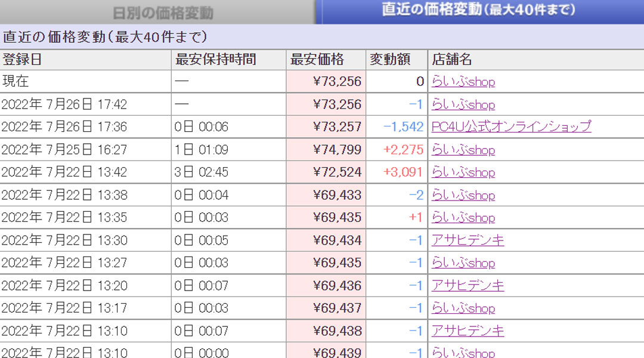Screen dimensions: 644x358
Task: Open らいぶshop link for 7月22日 13:27
Action: pyautogui.click(x=463, y=263)
